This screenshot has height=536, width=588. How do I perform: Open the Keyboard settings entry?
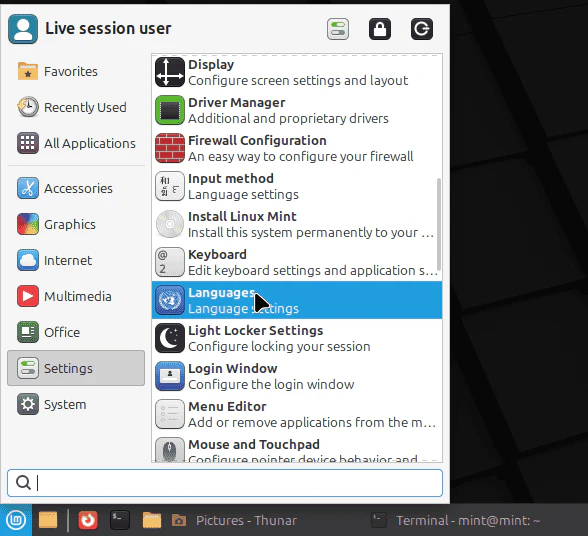click(297, 262)
